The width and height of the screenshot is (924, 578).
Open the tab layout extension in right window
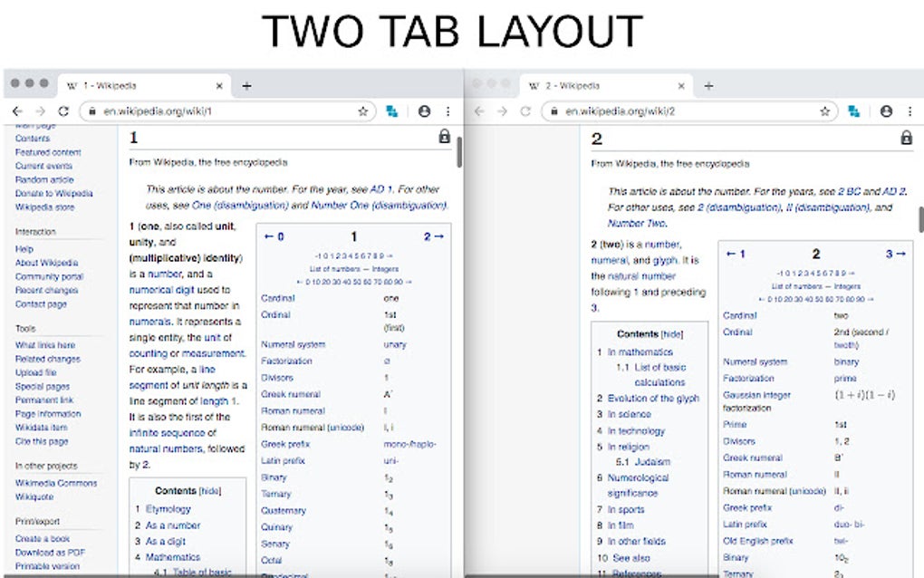[854, 111]
